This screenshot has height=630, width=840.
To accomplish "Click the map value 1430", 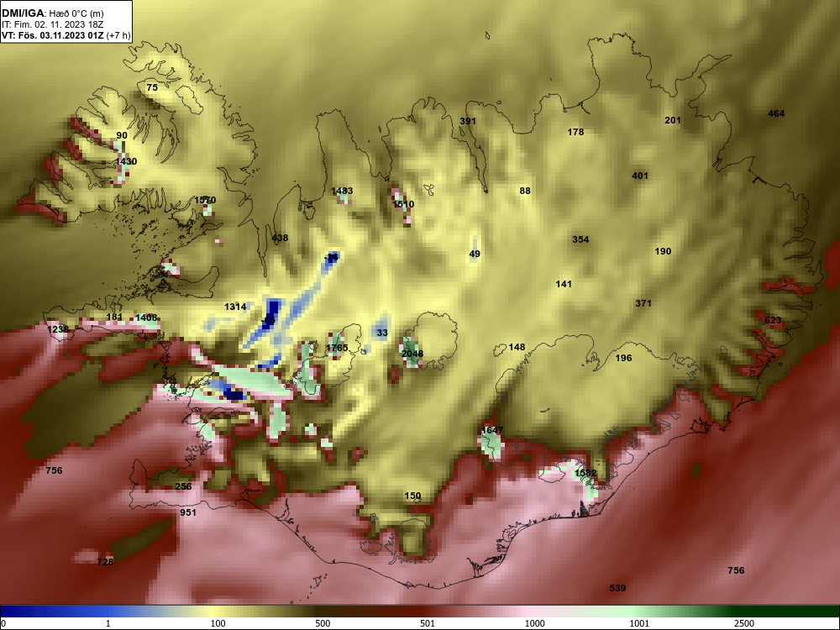I will point(127,161).
